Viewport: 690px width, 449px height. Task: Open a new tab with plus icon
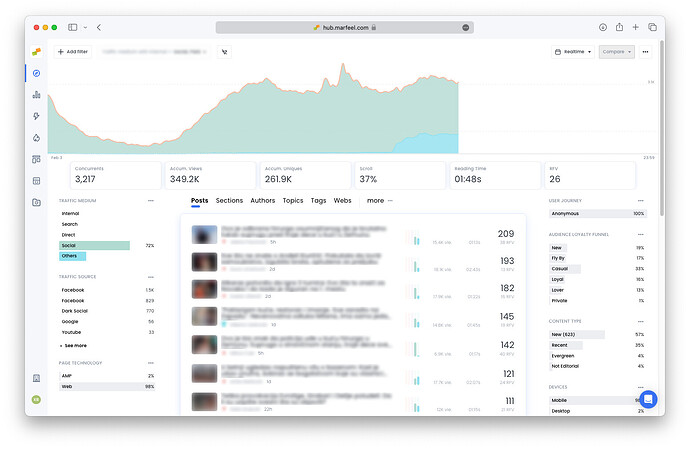click(x=635, y=27)
